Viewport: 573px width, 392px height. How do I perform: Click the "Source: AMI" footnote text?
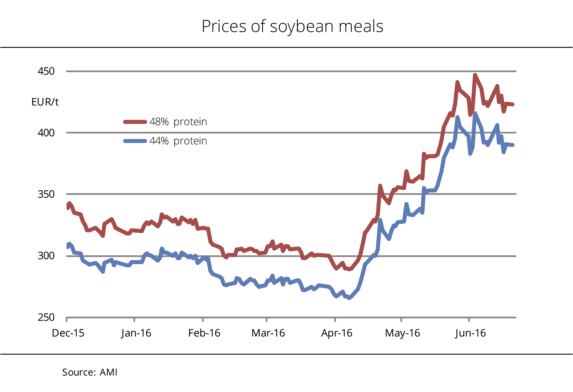tap(90, 372)
